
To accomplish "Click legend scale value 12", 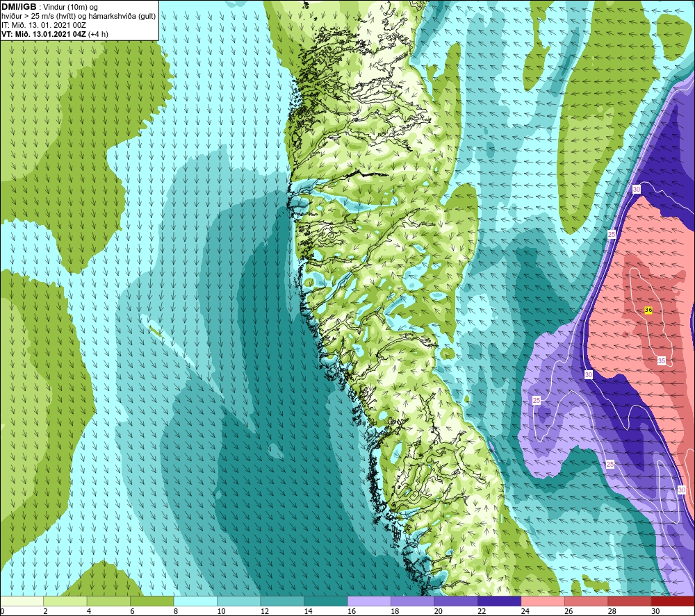I will 265,611.
